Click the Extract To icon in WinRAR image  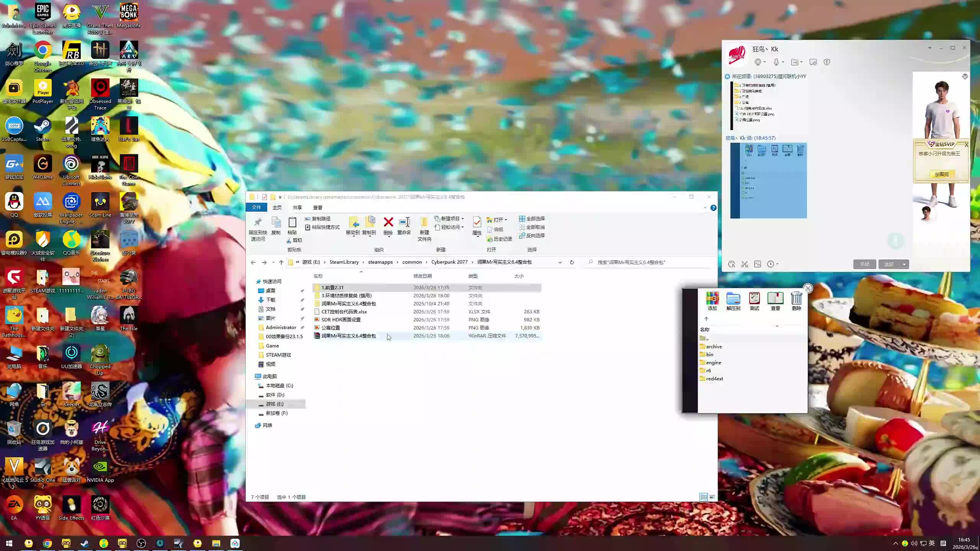click(x=733, y=299)
